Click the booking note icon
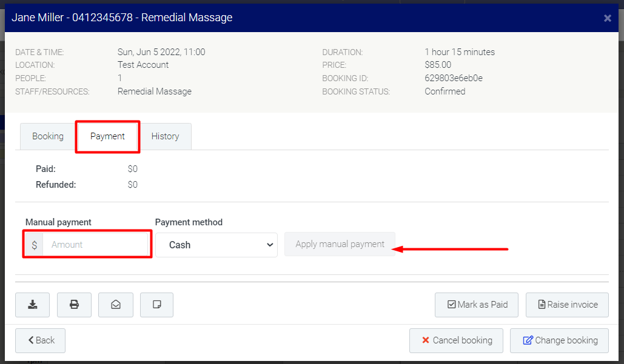The height and width of the screenshot is (364, 624). point(156,305)
